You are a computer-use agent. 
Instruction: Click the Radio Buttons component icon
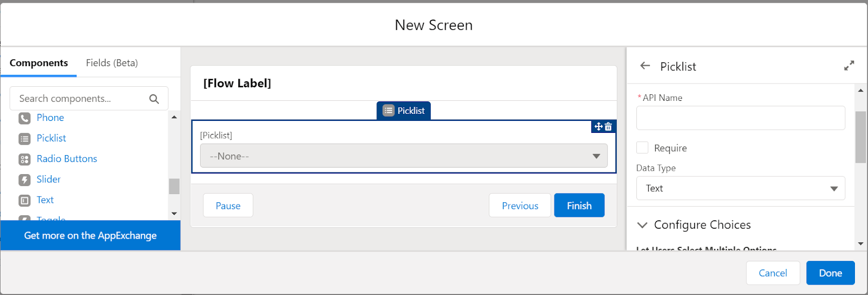point(24,159)
